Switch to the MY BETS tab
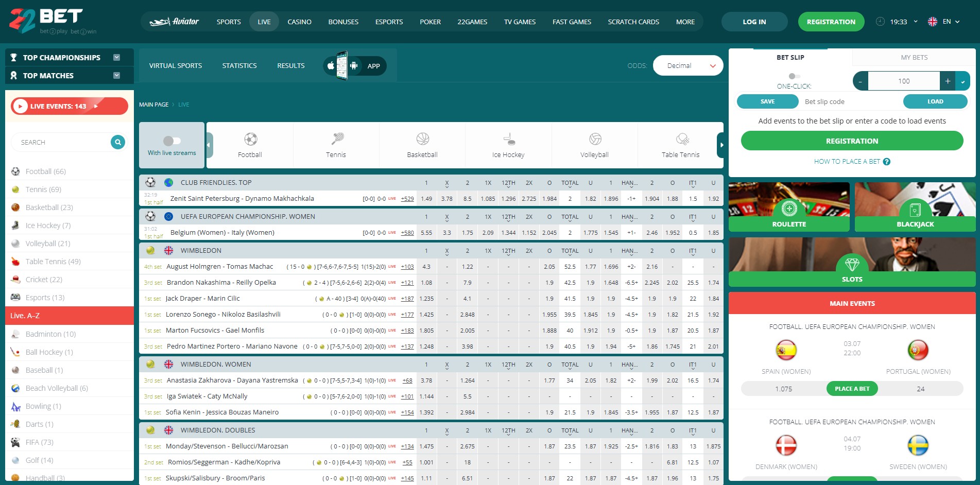The height and width of the screenshot is (485, 980). click(913, 57)
